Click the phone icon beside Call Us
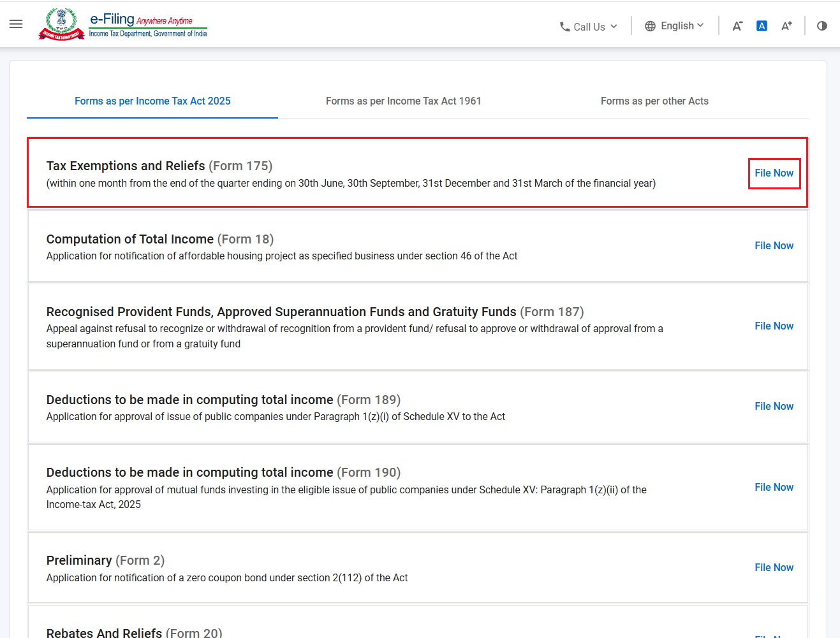 (x=564, y=27)
